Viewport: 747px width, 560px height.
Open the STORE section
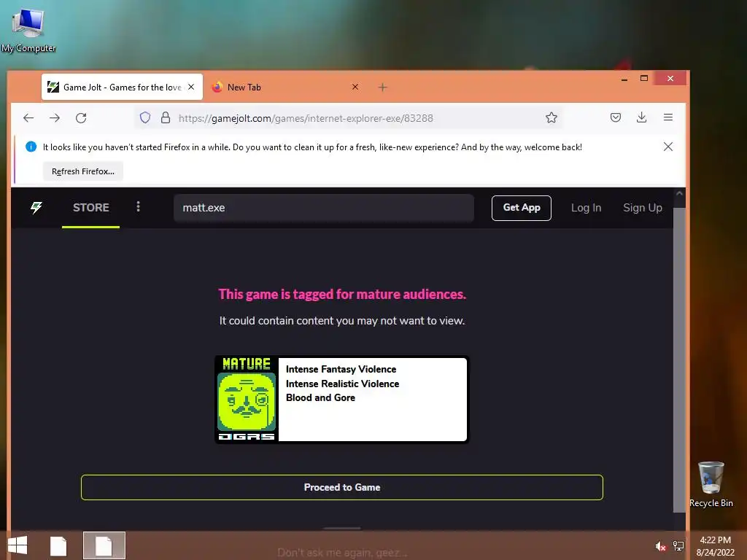click(x=90, y=208)
